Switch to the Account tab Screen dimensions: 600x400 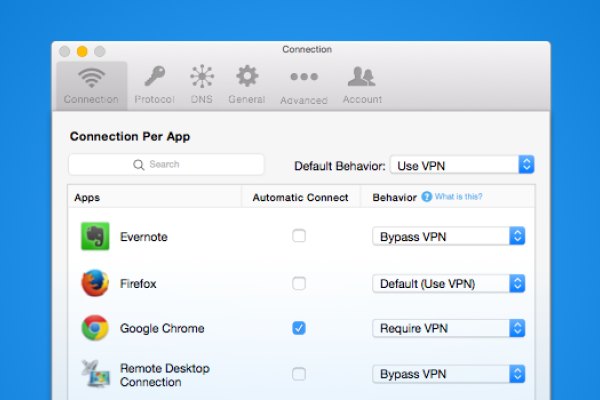pyautogui.click(x=362, y=86)
